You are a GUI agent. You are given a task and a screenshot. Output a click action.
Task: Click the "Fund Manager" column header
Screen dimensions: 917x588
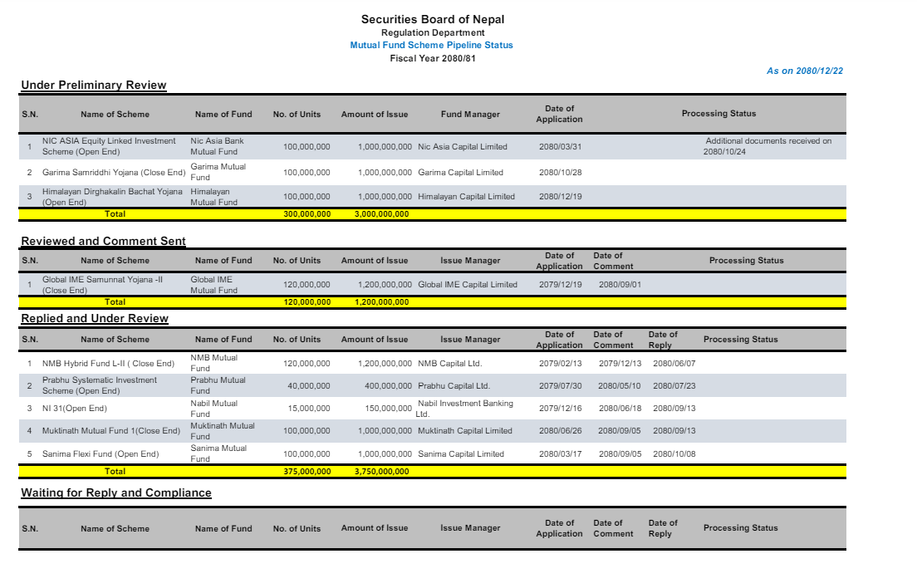tap(470, 114)
